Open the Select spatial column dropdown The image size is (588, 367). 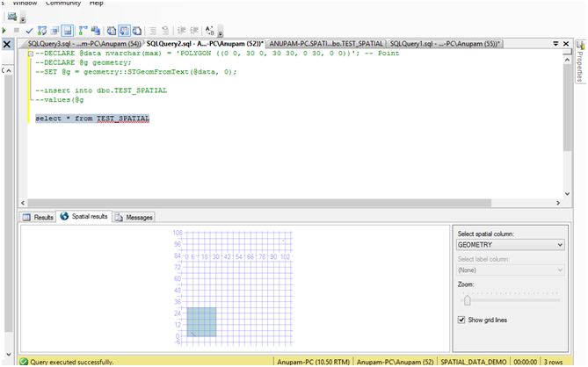tap(512, 247)
